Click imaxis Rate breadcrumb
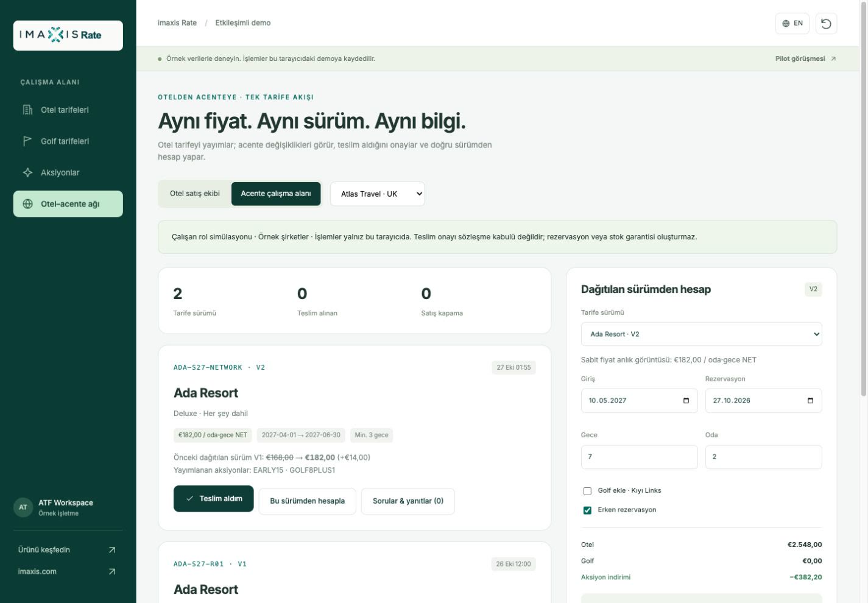 (x=177, y=23)
